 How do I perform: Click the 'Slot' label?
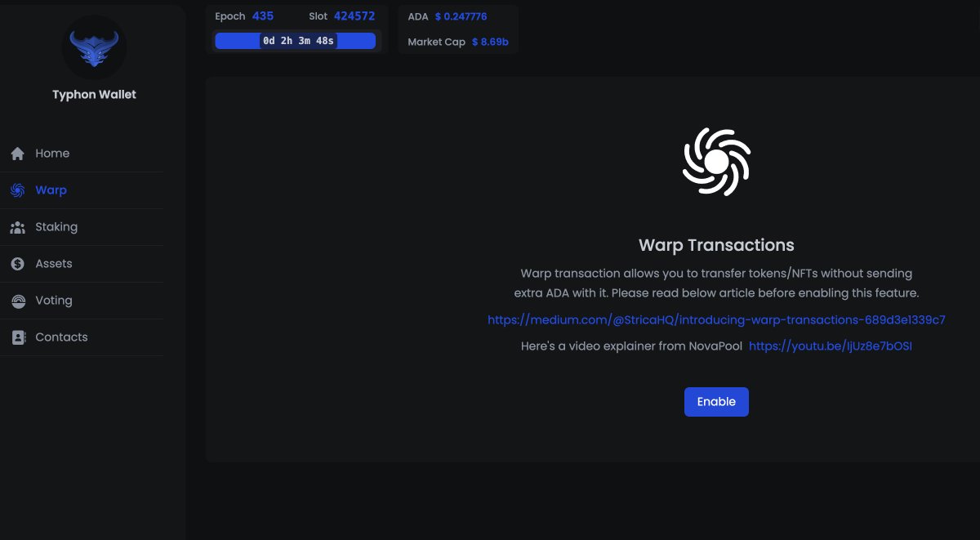[x=318, y=16]
